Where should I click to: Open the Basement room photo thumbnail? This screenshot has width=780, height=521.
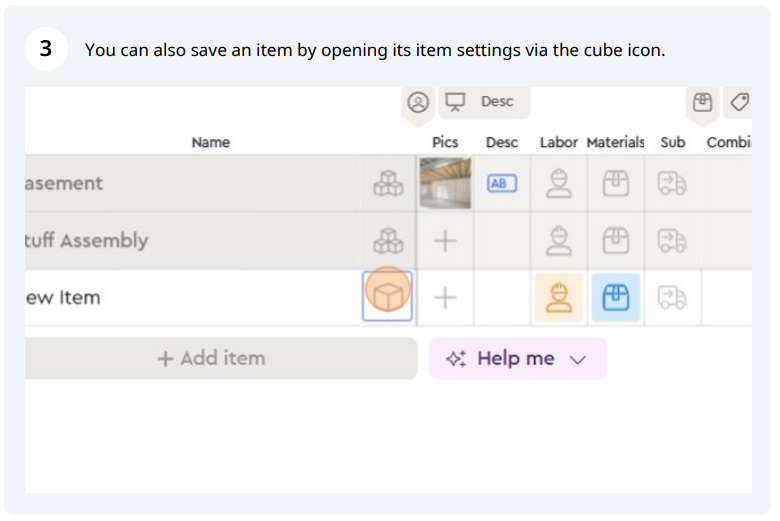pyautogui.click(x=445, y=183)
